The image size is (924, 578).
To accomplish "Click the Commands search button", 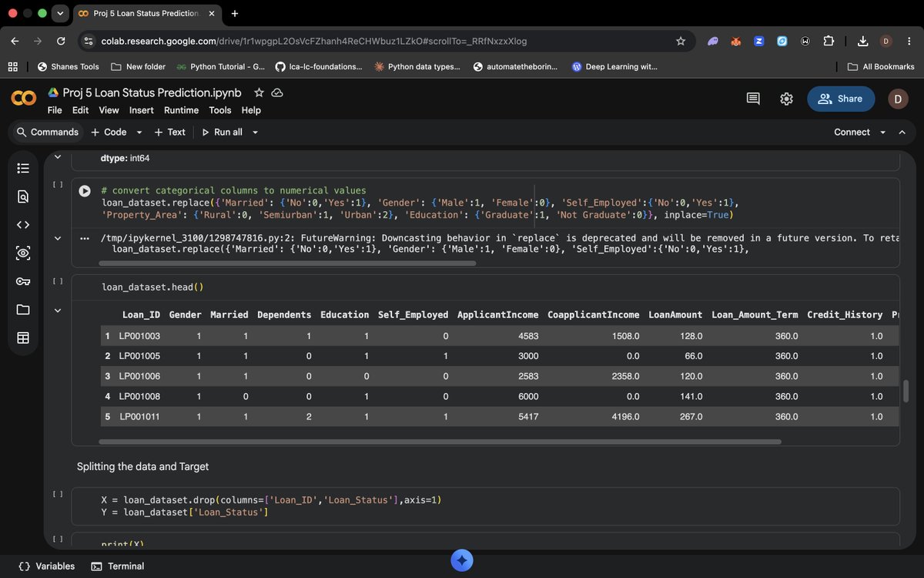I will 48,133.
